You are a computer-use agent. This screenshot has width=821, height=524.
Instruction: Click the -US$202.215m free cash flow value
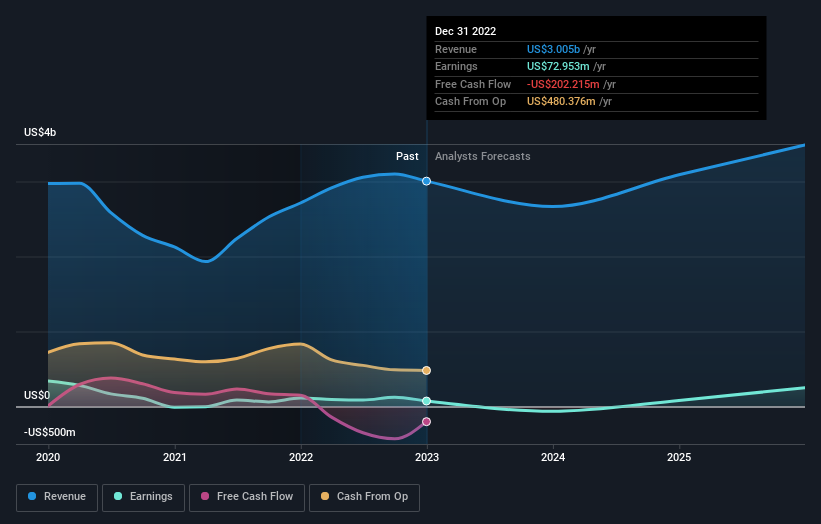point(563,84)
